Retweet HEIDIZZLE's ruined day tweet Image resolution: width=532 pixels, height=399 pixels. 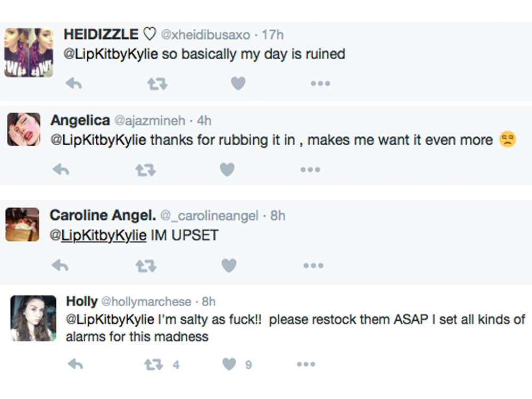pos(157,84)
